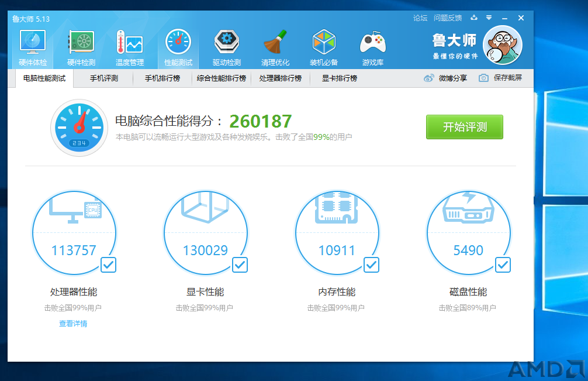The image size is (588, 381).
Task: Open 查看详情 details link
Action: (x=73, y=324)
